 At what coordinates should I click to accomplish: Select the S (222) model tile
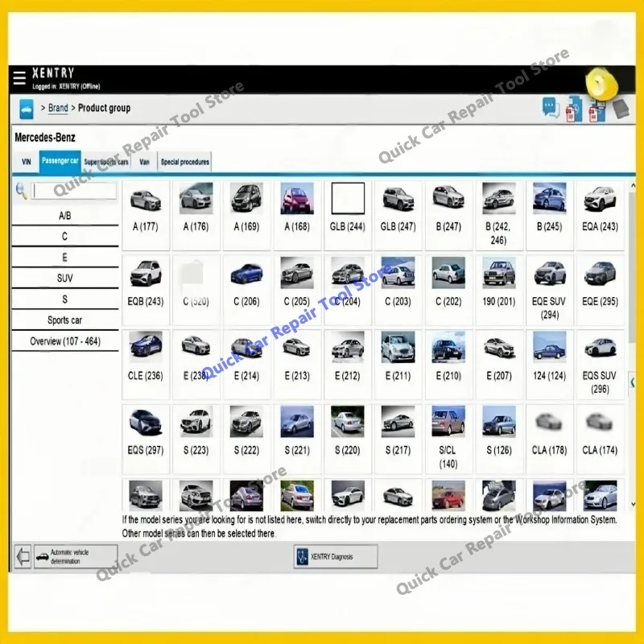tap(246, 439)
